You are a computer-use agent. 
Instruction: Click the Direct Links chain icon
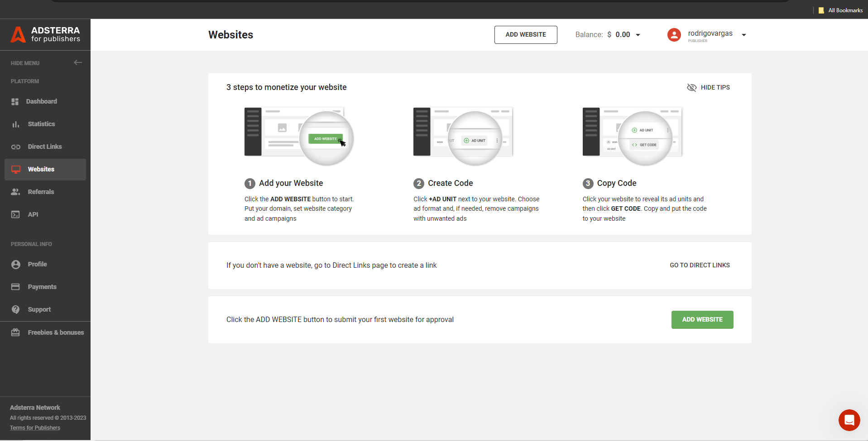click(16, 147)
